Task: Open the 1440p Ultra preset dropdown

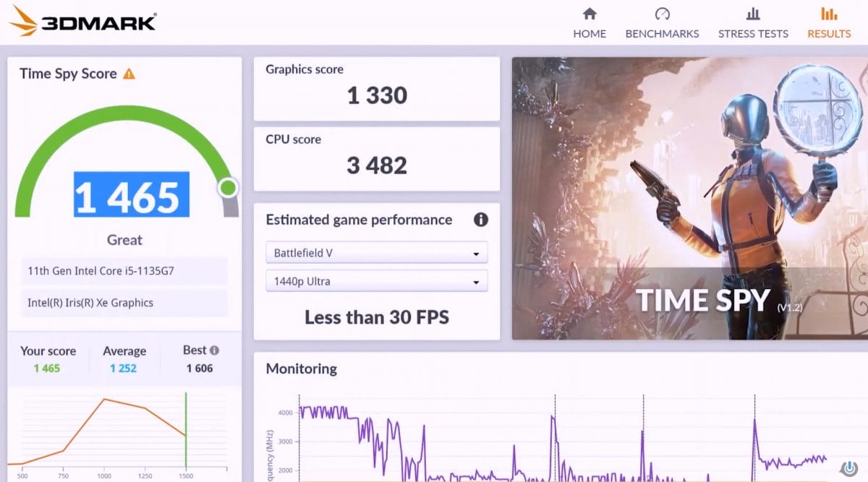Action: click(376, 281)
